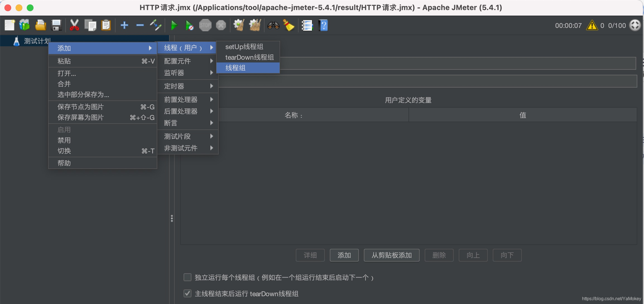The image size is (644, 304).
Task: Expand the 添加 submenu
Action: (x=102, y=48)
